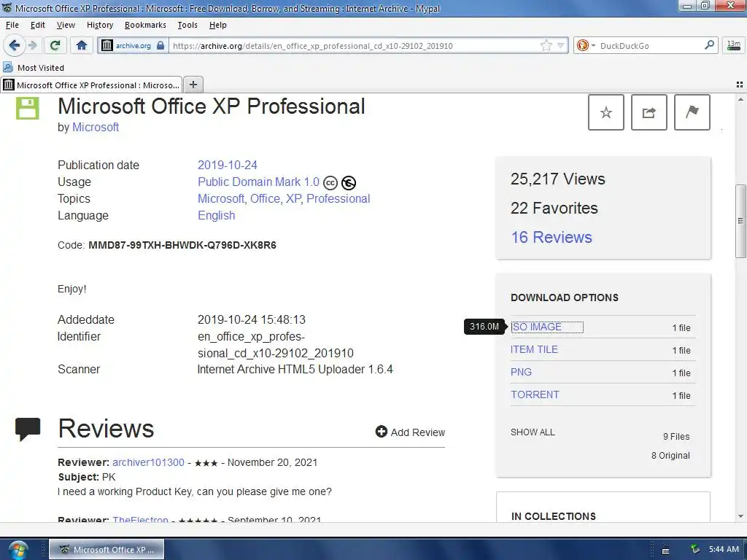Open the Bookmarks menu
The image size is (747, 560).
point(145,25)
